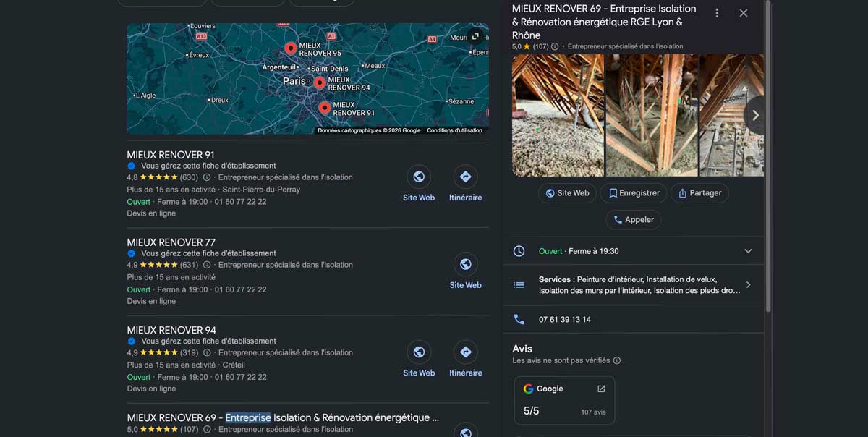
Task: Click review count (631) for MIEUX RENOVER 77
Action: [189, 265]
